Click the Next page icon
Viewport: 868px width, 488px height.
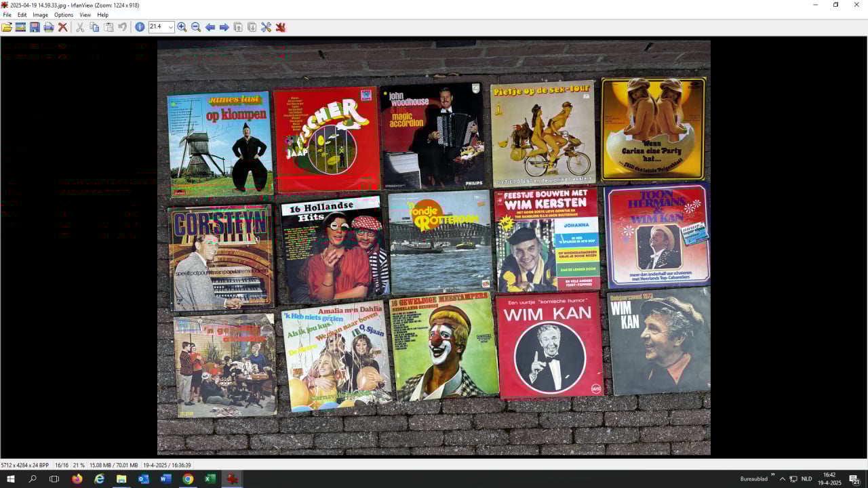[x=252, y=27]
